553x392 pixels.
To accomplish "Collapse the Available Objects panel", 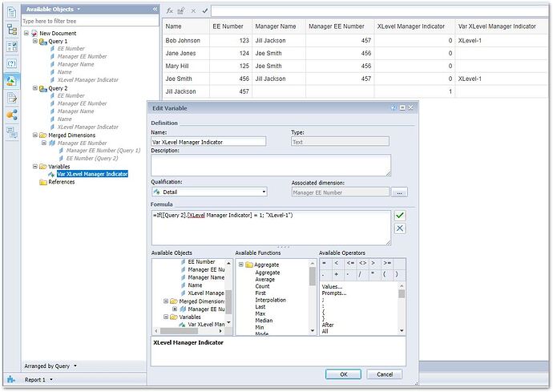I will (x=155, y=9).
